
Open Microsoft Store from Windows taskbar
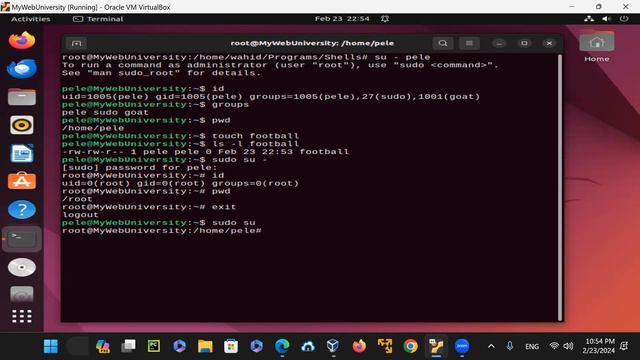tap(231, 347)
